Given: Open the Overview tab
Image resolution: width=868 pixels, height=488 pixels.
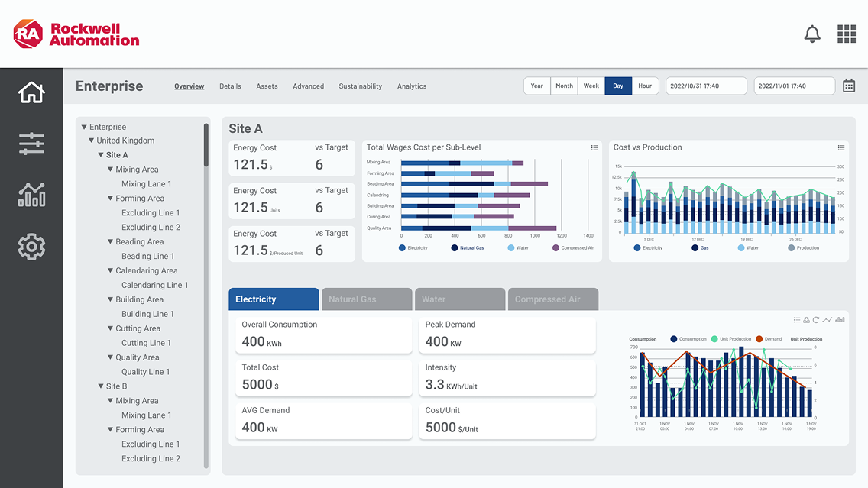Looking at the screenshot, I should [x=189, y=86].
